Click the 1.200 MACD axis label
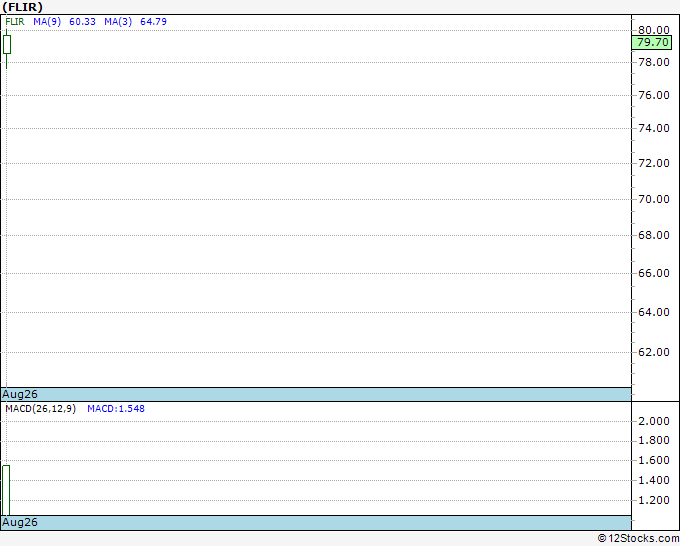 click(x=654, y=500)
